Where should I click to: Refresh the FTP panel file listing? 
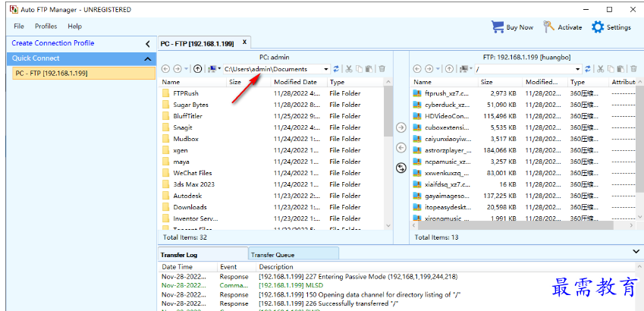click(x=588, y=69)
